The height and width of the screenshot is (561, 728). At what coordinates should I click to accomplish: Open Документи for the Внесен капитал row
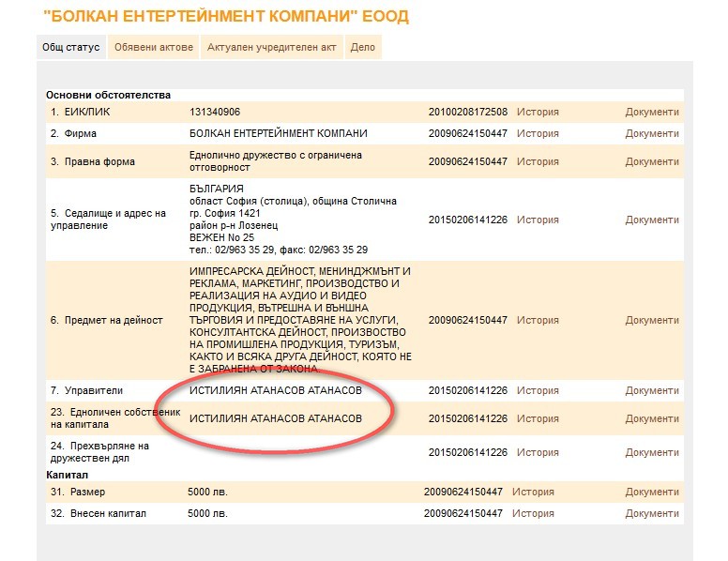(651, 513)
